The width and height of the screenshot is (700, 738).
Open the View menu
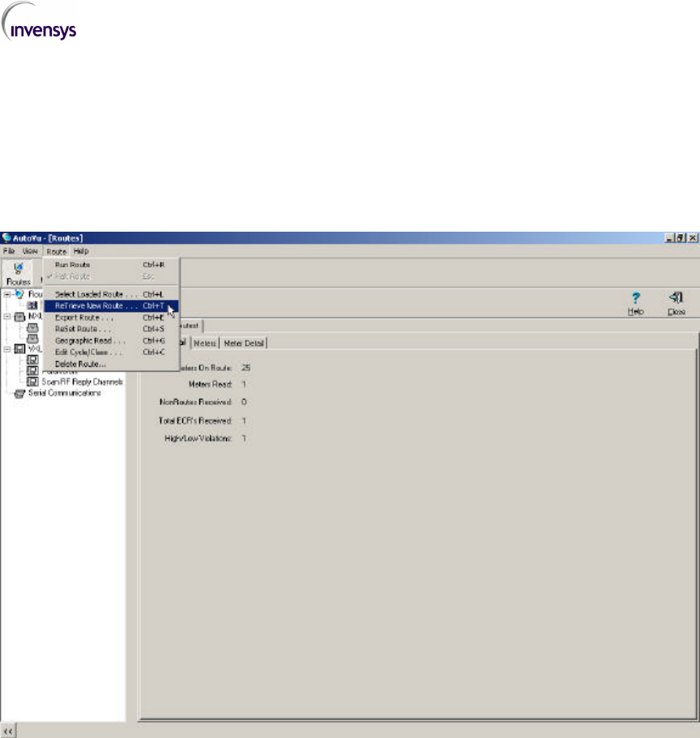click(x=30, y=251)
